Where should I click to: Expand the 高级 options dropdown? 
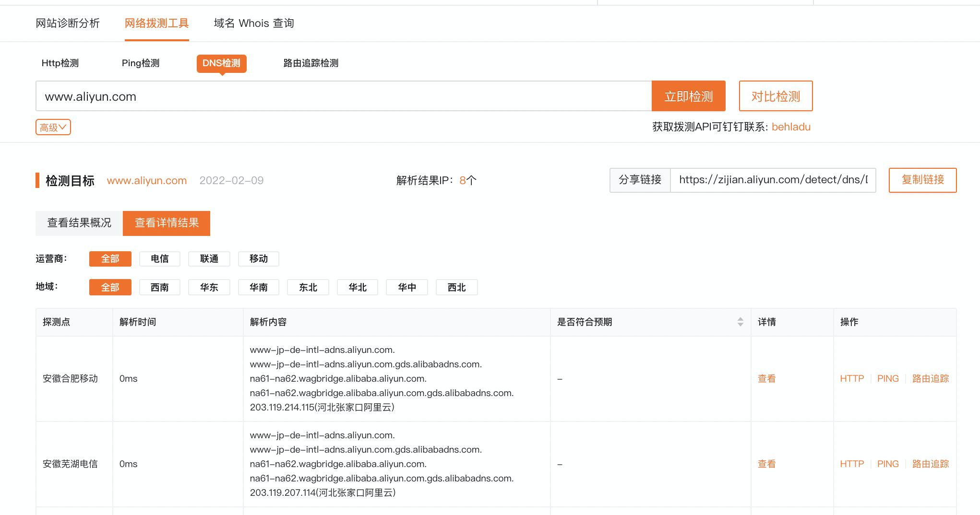pyautogui.click(x=53, y=127)
